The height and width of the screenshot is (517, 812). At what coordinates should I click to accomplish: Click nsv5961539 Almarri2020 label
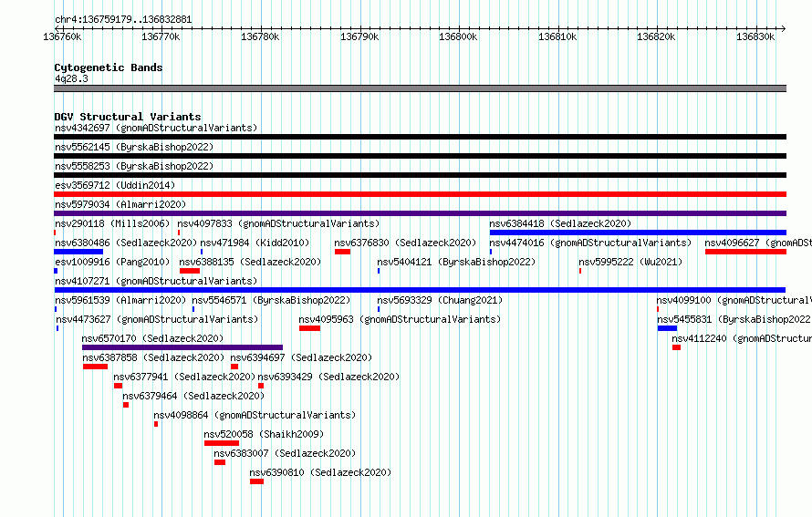[x=120, y=300]
